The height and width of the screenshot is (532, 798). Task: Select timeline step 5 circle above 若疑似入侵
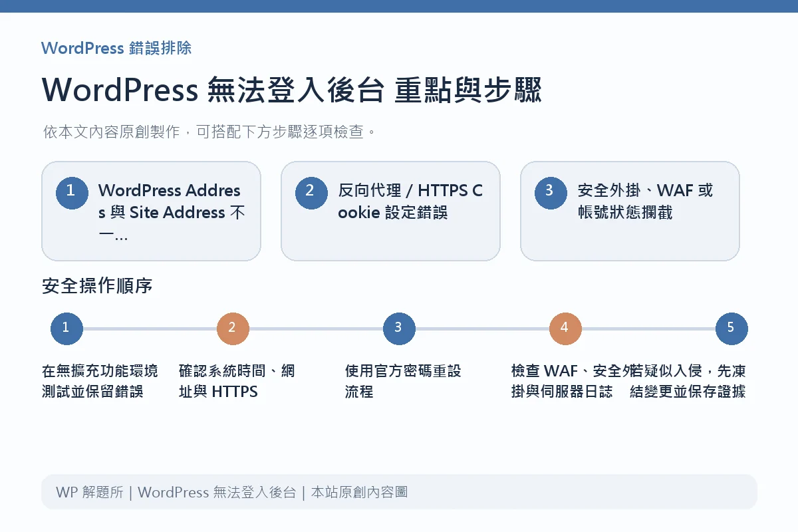pyautogui.click(x=731, y=329)
